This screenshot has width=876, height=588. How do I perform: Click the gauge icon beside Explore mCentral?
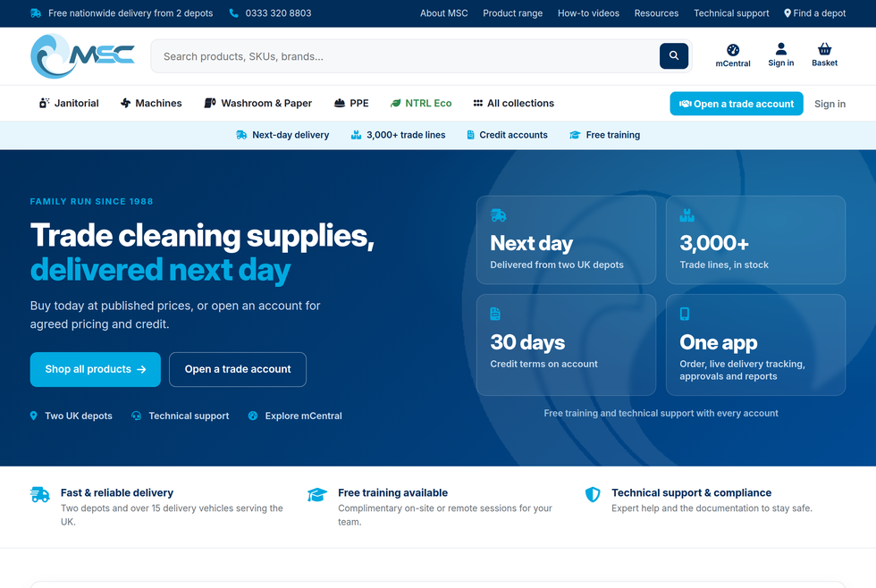pos(252,416)
